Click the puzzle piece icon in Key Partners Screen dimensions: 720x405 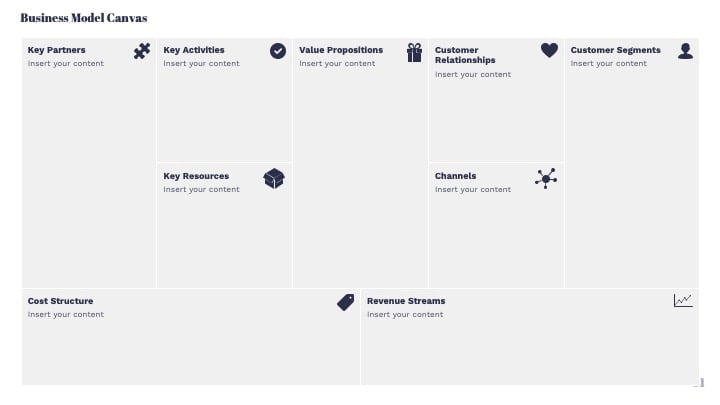pyautogui.click(x=142, y=51)
